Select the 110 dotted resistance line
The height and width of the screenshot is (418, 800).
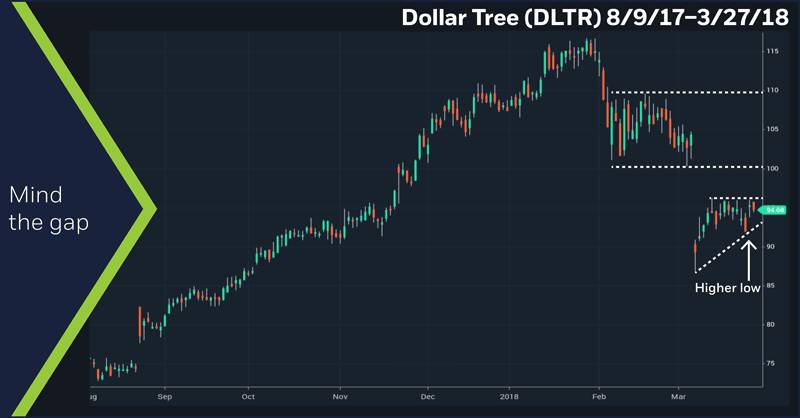click(690, 92)
